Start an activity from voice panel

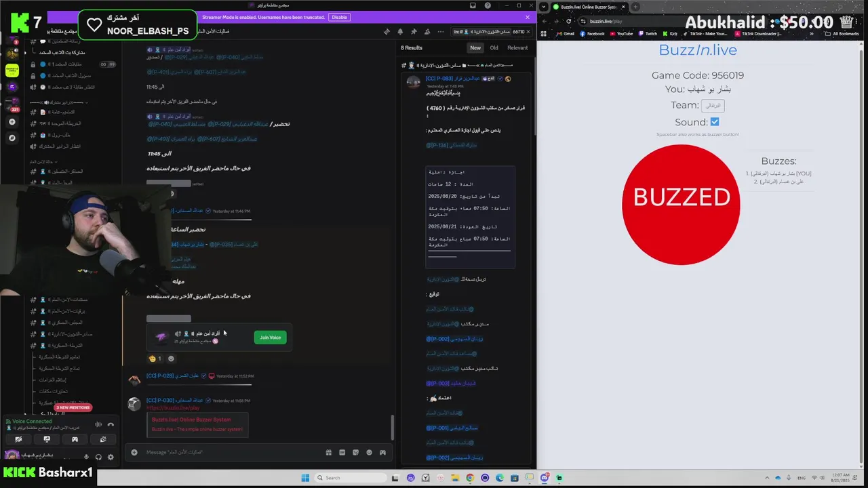point(75,439)
